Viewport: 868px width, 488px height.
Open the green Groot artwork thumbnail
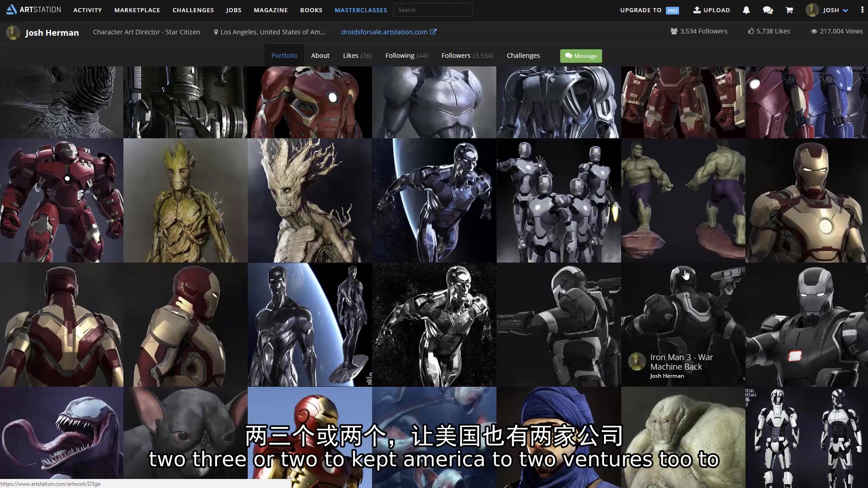(x=185, y=201)
